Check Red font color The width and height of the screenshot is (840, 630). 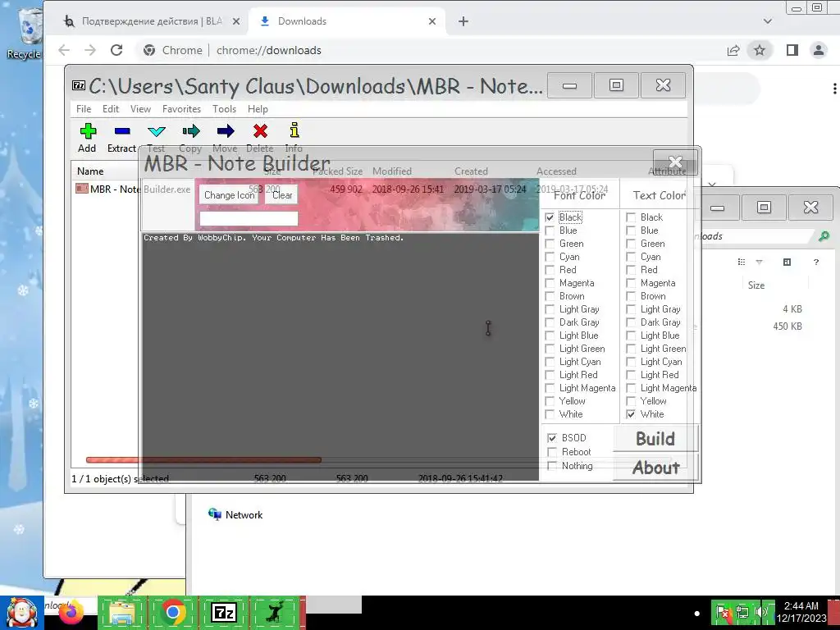pyautogui.click(x=550, y=270)
